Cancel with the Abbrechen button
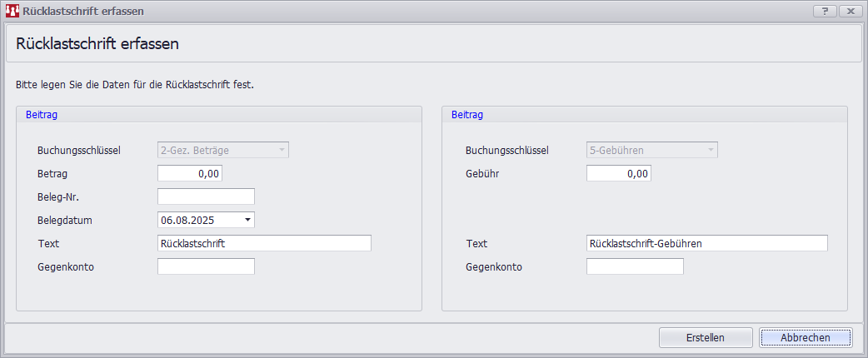The height and width of the screenshot is (358, 868). tap(805, 337)
